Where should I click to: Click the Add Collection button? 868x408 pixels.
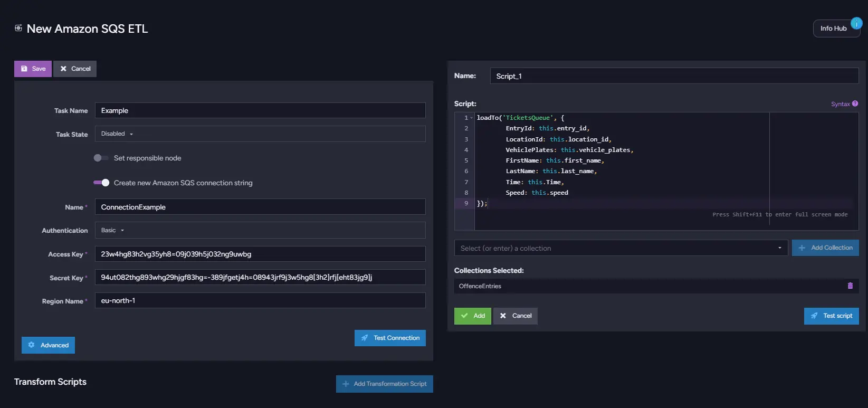825,248
